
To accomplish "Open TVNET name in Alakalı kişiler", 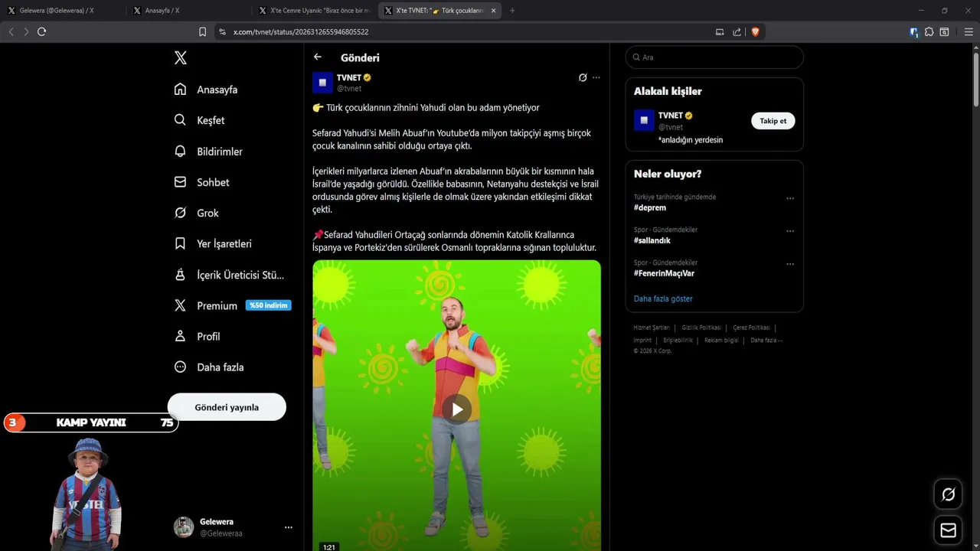I will coord(671,116).
